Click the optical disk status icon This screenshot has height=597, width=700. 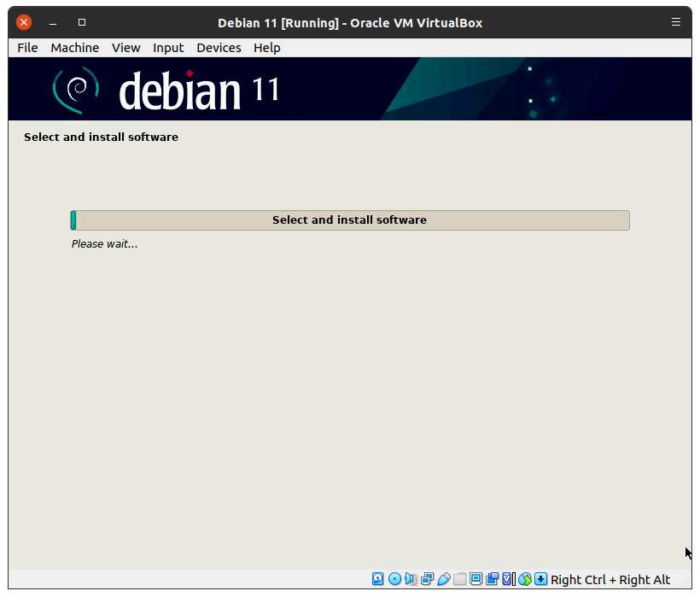[x=394, y=579]
